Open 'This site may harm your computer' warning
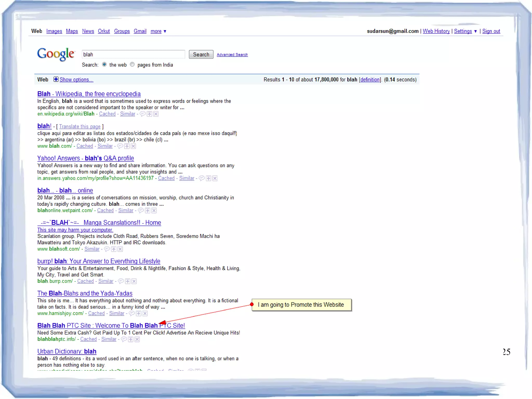532x399 pixels. click(x=75, y=230)
